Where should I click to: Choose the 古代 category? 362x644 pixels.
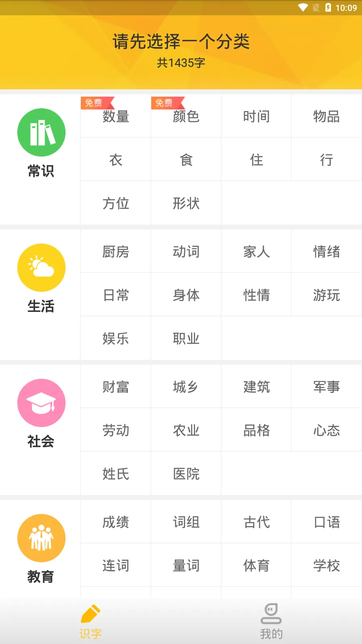[x=256, y=522]
